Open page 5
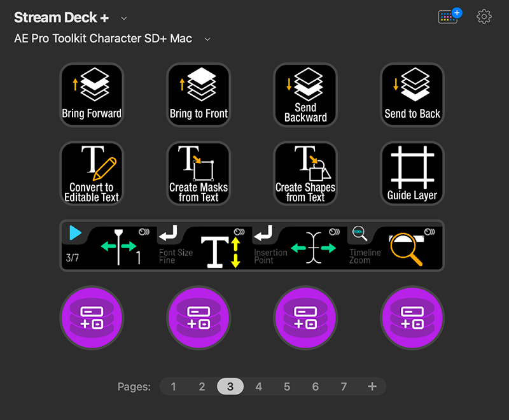 tap(287, 386)
